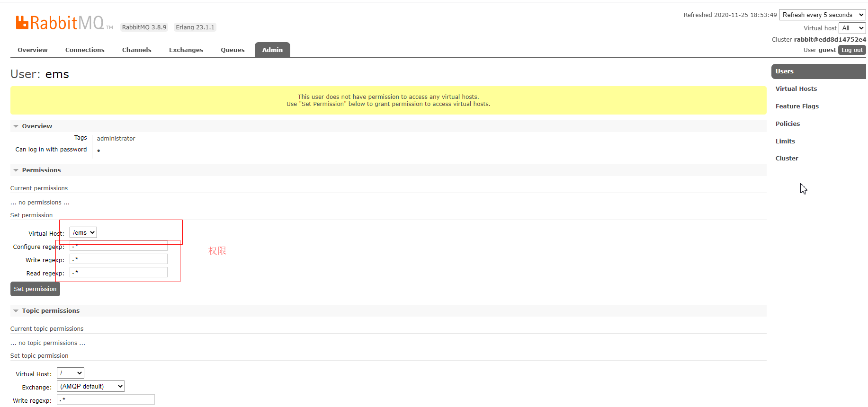Click the RabbitMQ 3.8.9 version badge

tap(144, 27)
